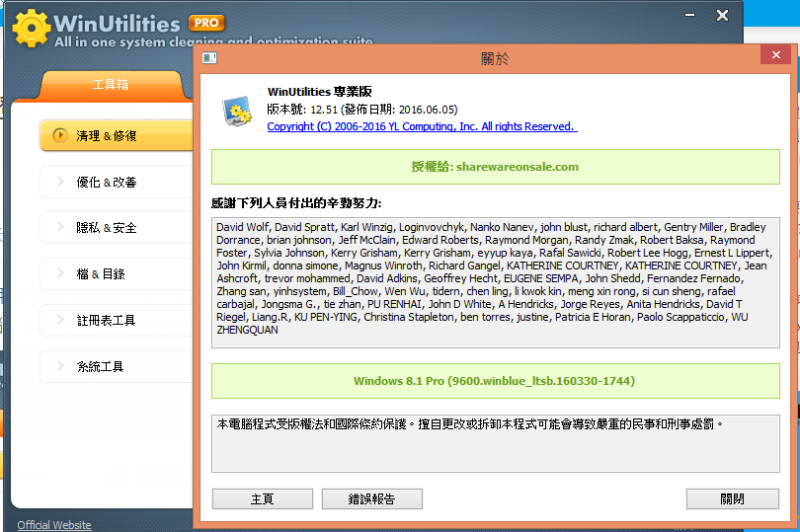Image resolution: width=800 pixels, height=532 pixels.
Task: Click the copyright protection notice text box
Action: click(496, 443)
